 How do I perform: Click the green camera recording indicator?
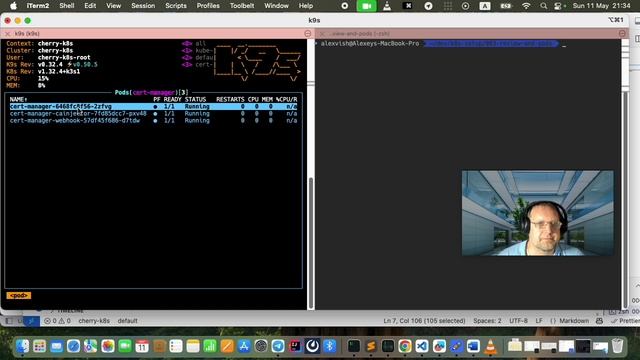(367, 6)
